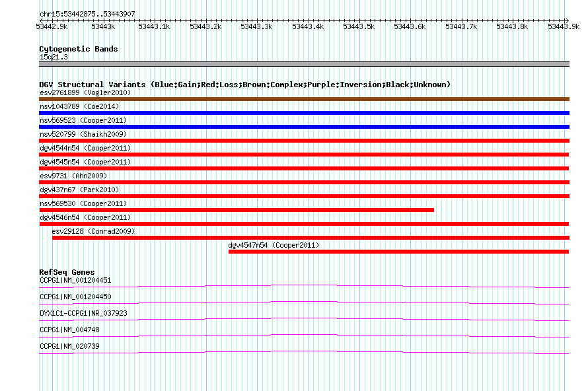This screenshot has height=391, width=588.
Task: Click the RefSeq Genes track heading
Action: pos(67,272)
